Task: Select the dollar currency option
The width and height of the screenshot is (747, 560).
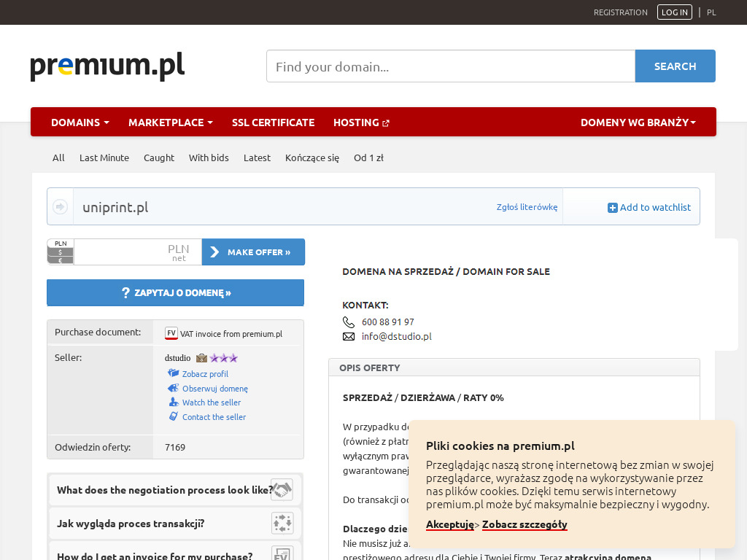Action: [x=61, y=252]
